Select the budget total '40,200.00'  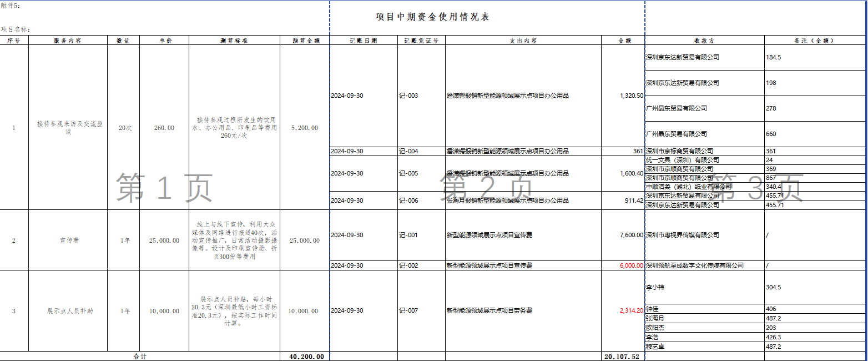tap(305, 357)
